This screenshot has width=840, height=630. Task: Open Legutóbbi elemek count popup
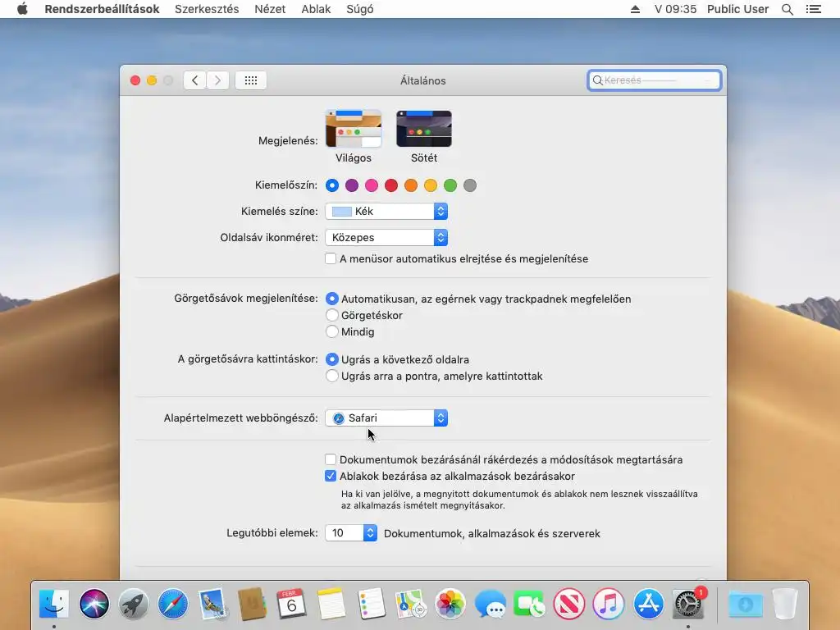(351, 532)
